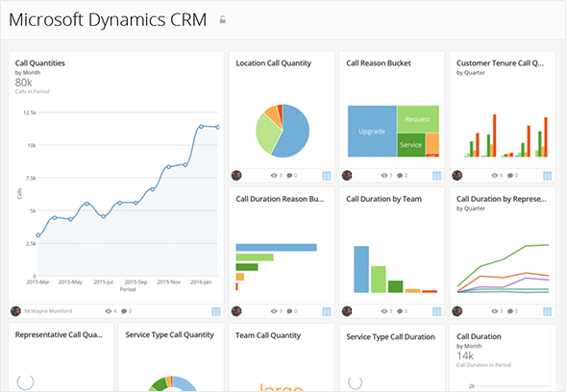This screenshot has width=566, height=392.
Task: Open the Call Reason Bucket card title
Action: click(x=379, y=63)
